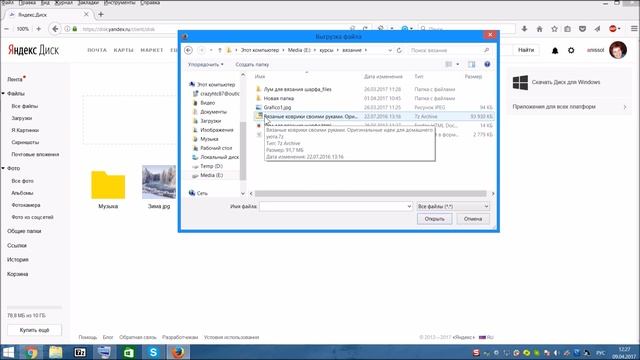Open the Упорядочить dropdown menu
Image resolution: width=640 pixels, height=360 pixels.
(206, 64)
